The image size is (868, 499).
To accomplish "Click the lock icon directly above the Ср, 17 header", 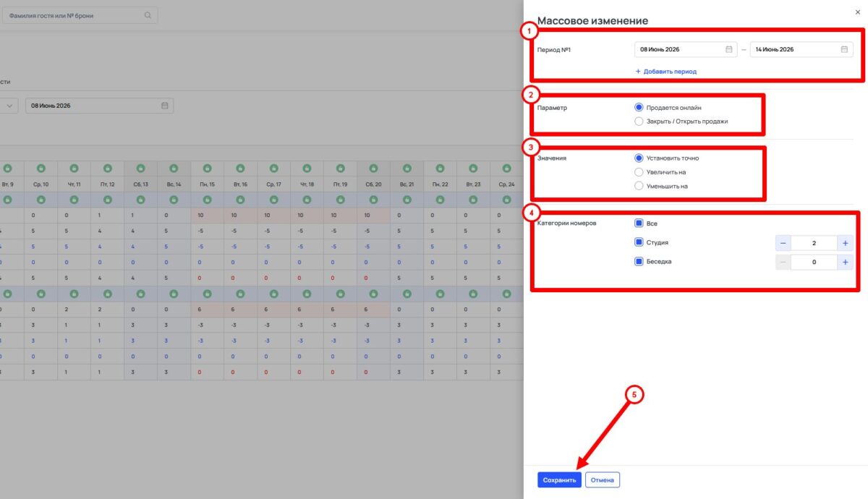I will point(274,168).
